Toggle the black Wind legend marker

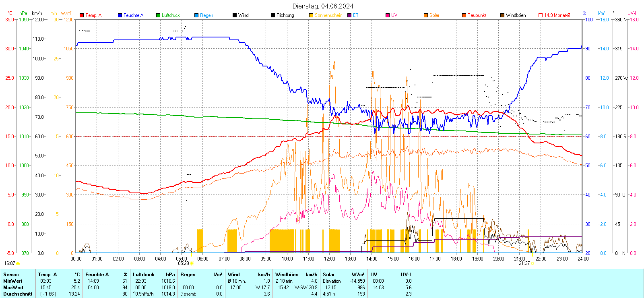pyautogui.click(x=235, y=15)
